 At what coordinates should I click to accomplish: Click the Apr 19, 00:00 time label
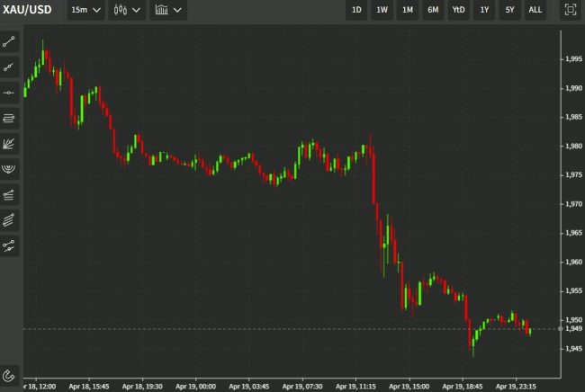(x=195, y=387)
